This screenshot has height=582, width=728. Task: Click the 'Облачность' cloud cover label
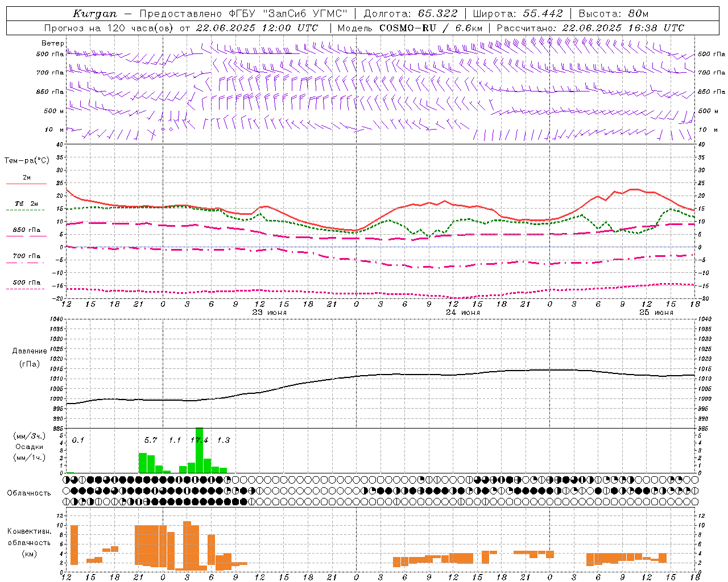click(29, 493)
